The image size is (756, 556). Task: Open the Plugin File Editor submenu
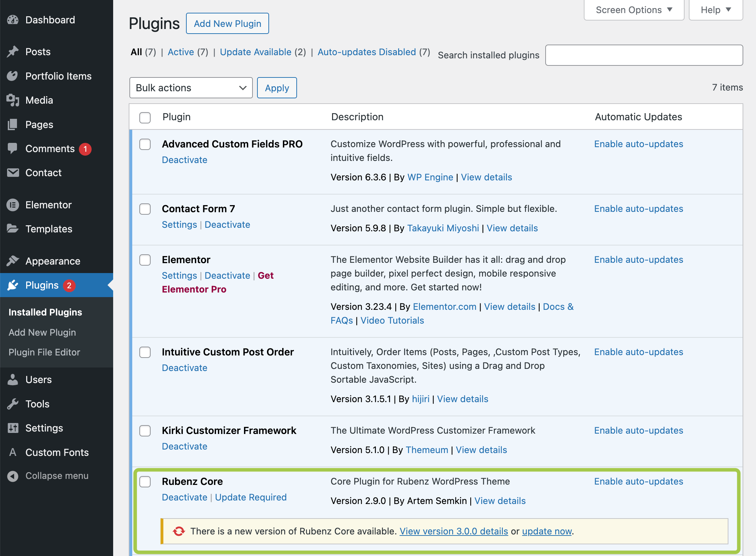(x=44, y=352)
